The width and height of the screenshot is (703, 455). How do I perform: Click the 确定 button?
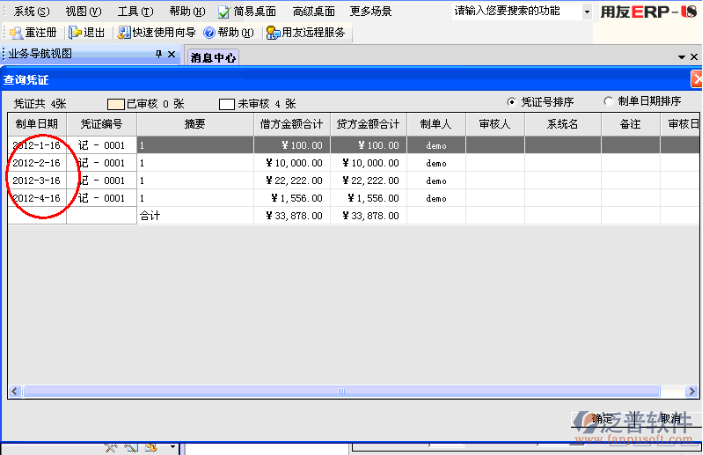(600, 418)
